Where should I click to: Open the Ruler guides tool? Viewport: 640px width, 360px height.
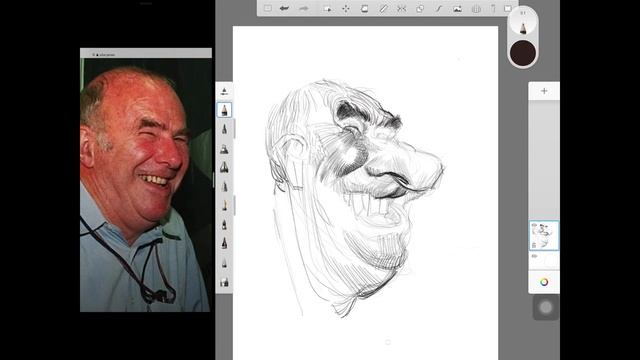(x=383, y=8)
